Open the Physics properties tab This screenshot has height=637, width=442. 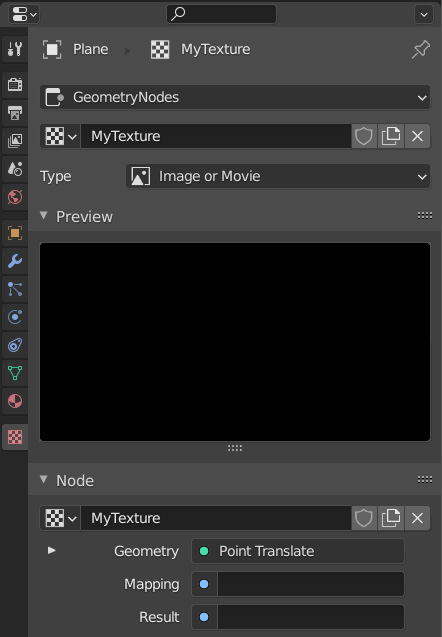click(15, 317)
